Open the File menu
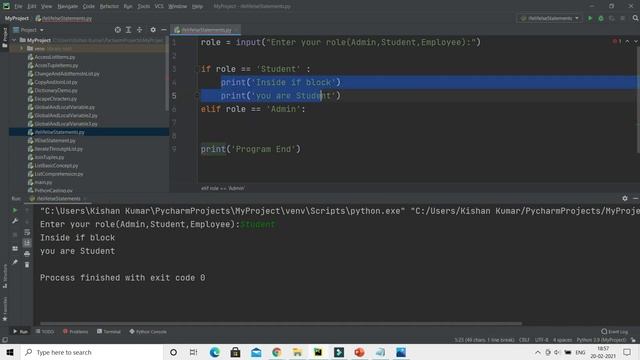The image size is (640, 360). (x=18, y=6)
